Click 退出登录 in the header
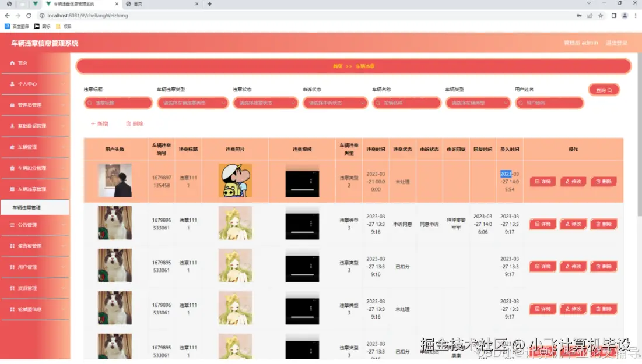642x364 pixels. (616, 43)
